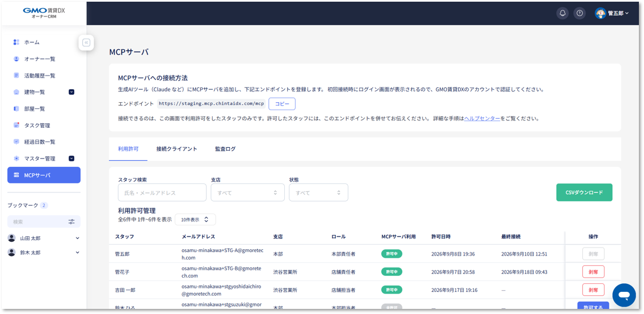Open the help question mark icon

click(579, 13)
